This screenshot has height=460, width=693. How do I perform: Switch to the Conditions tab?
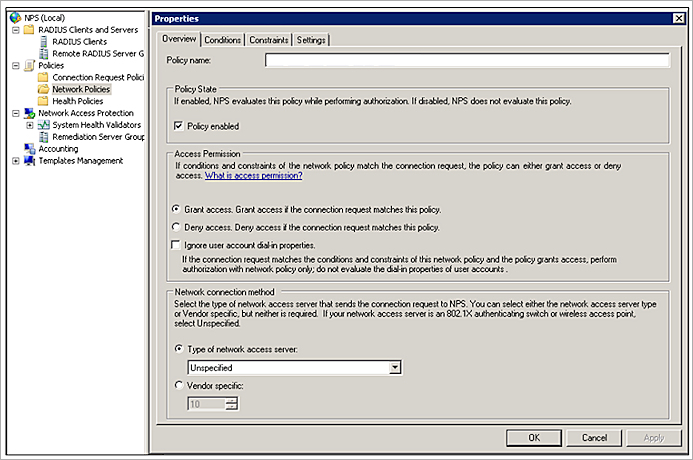pos(223,40)
